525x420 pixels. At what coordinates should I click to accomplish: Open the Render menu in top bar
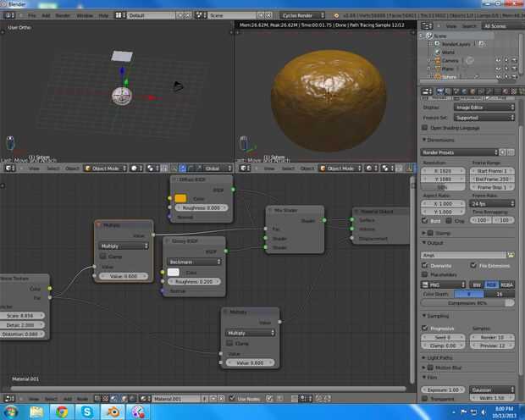pyautogui.click(x=64, y=15)
